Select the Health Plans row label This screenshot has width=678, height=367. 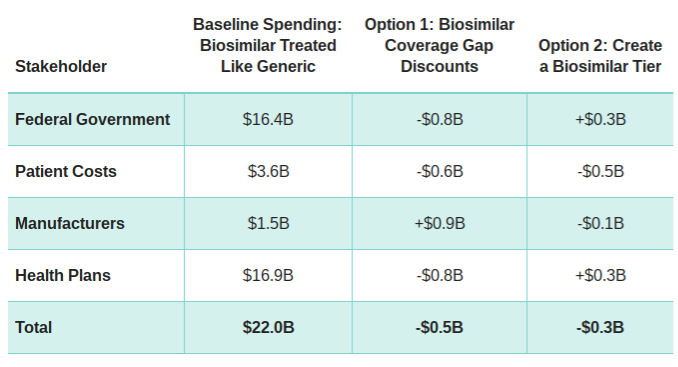63,275
